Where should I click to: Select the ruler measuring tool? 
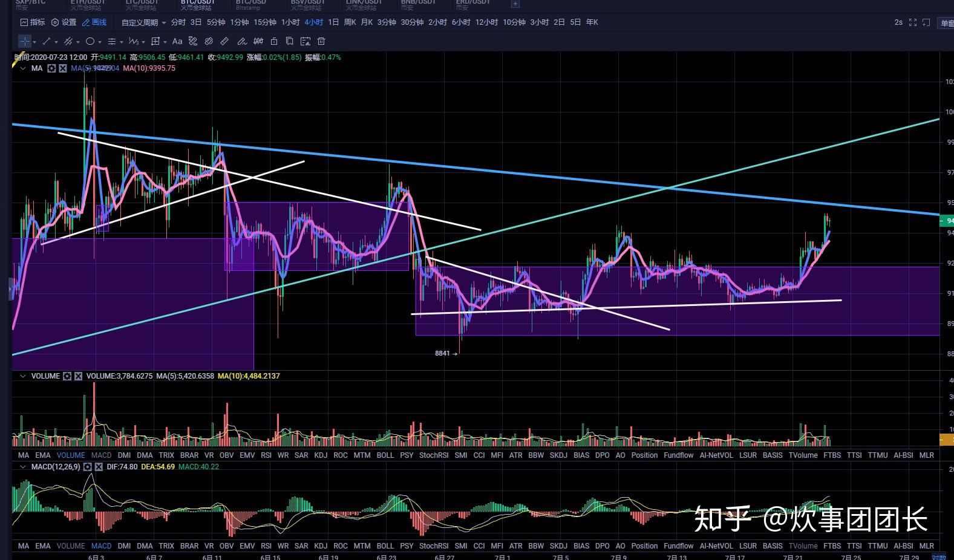(x=224, y=41)
